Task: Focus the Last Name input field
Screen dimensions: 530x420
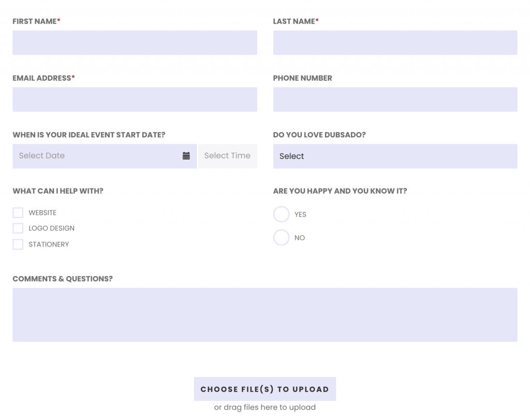Action: click(x=395, y=42)
